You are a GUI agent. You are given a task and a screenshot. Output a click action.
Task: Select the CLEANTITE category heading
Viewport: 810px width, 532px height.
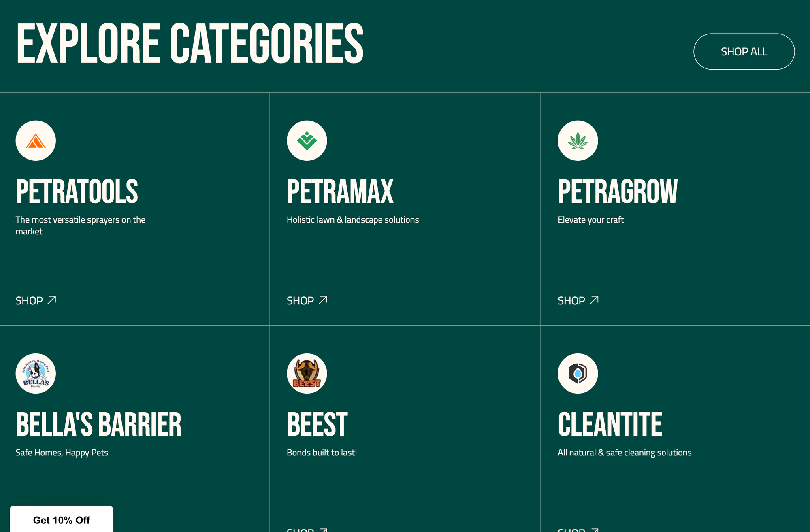click(x=610, y=424)
